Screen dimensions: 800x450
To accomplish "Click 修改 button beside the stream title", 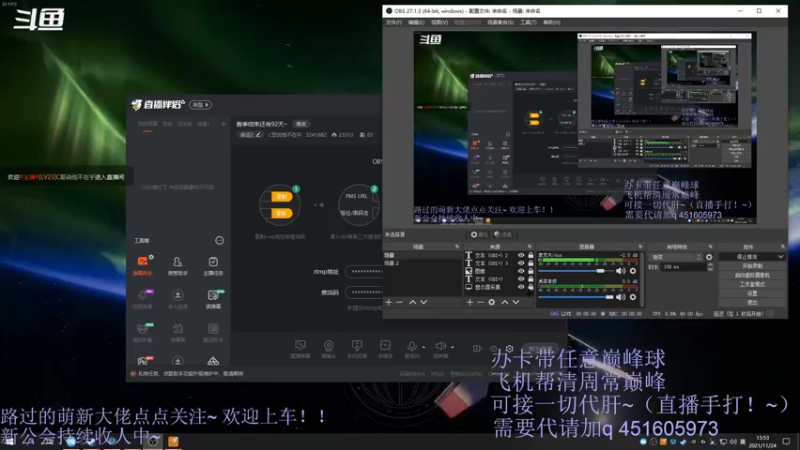I will pyautogui.click(x=301, y=124).
